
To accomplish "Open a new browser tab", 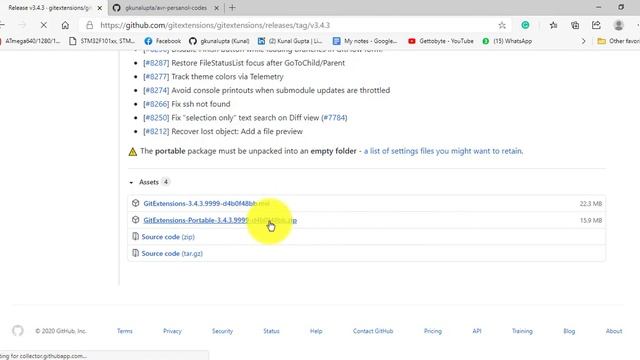I will tap(232, 8).
